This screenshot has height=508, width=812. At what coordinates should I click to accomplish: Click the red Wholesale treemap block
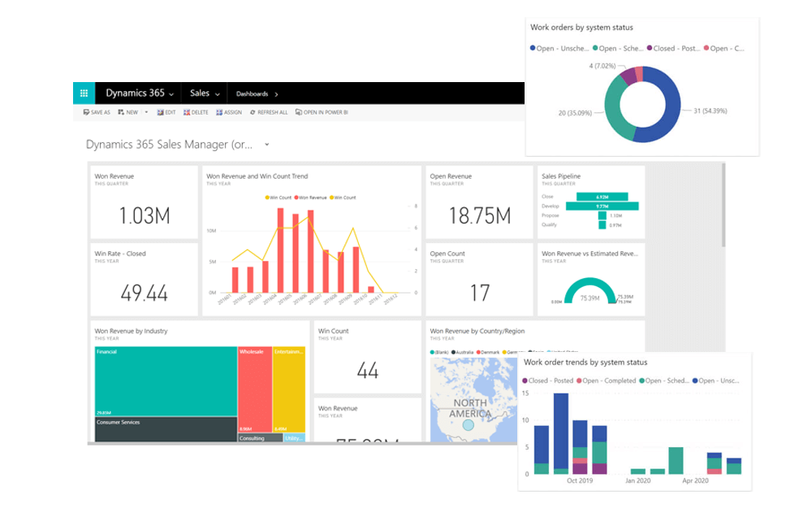pos(255,389)
